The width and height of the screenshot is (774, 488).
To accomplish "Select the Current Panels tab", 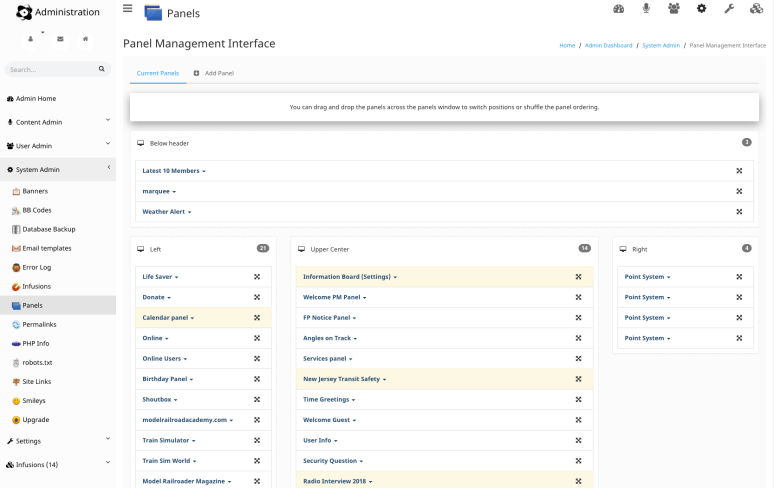I will click(158, 73).
